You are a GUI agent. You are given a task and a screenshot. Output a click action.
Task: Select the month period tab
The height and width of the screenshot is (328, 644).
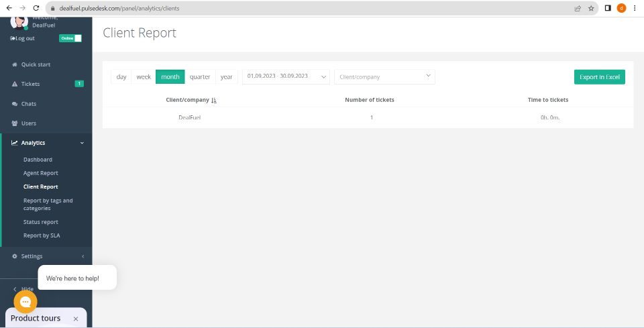point(170,76)
